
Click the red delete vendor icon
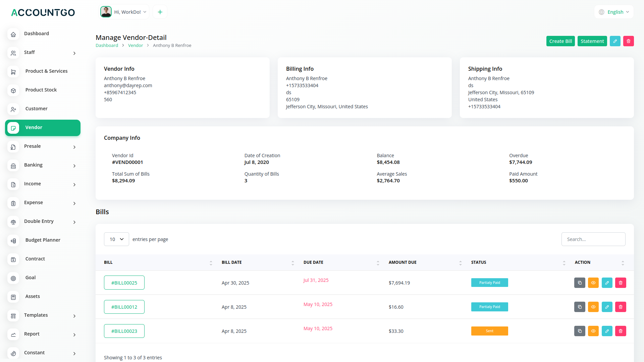pyautogui.click(x=628, y=41)
